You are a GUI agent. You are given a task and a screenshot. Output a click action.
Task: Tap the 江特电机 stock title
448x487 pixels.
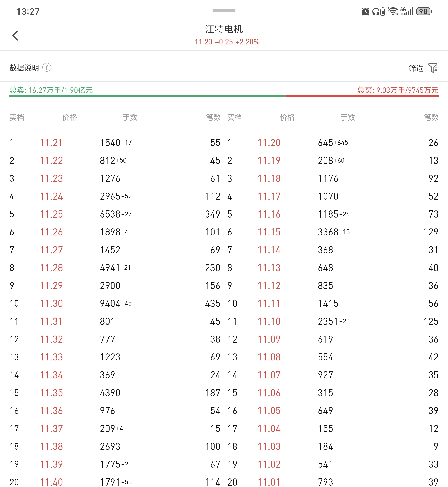[224, 29]
